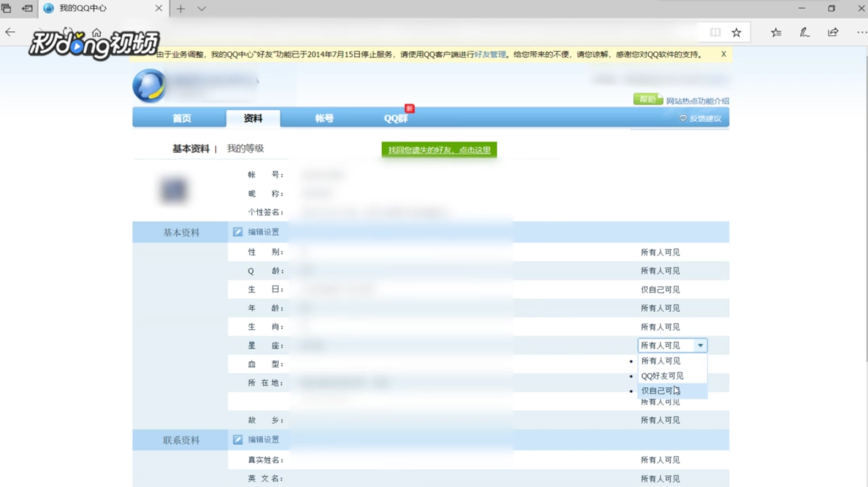The width and height of the screenshot is (868, 487).
Task: Open 性别 visibility setting 所有人可见
Action: point(660,252)
